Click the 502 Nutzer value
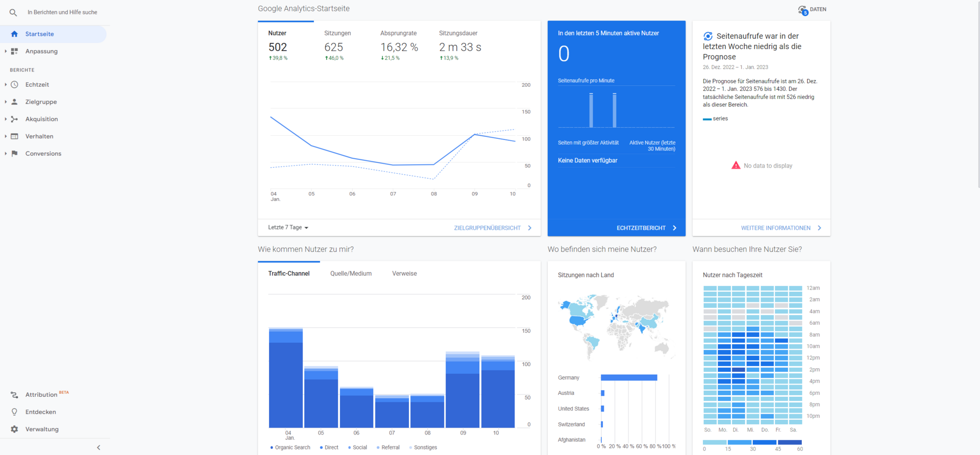This screenshot has width=980, height=455. [x=278, y=47]
